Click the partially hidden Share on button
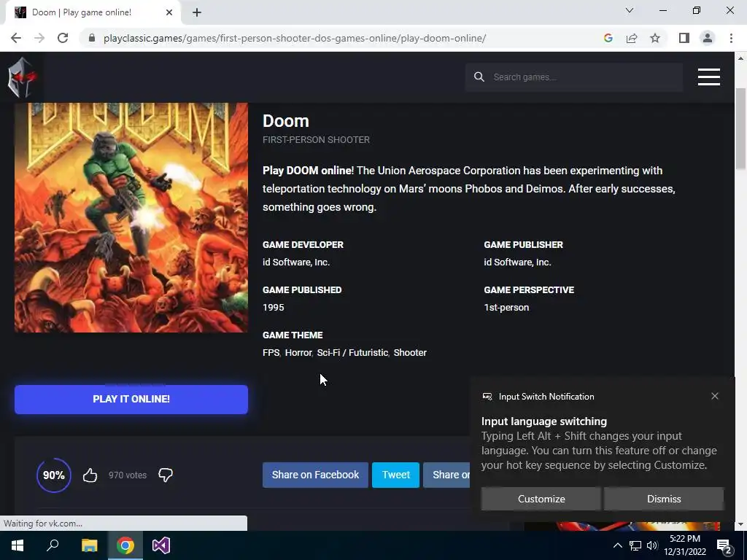The height and width of the screenshot is (560, 747). [447, 475]
